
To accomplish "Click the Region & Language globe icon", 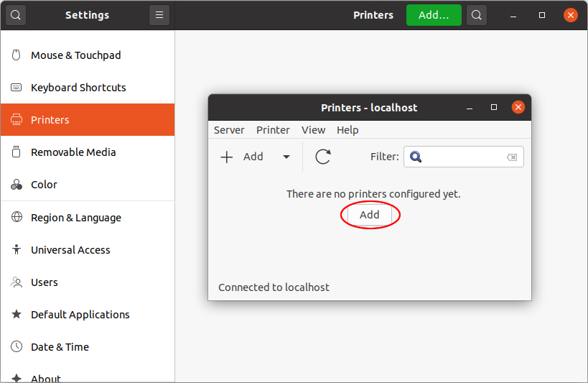I will [x=17, y=217].
